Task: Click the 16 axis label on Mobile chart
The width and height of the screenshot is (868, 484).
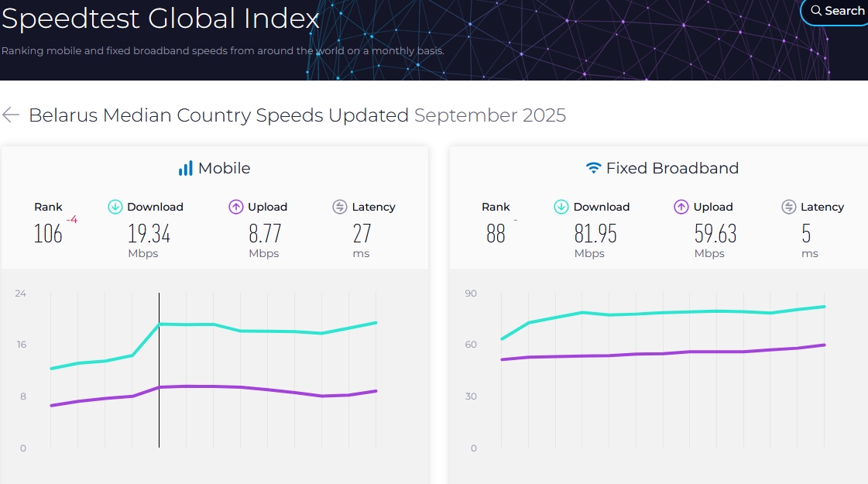Action: (21, 345)
